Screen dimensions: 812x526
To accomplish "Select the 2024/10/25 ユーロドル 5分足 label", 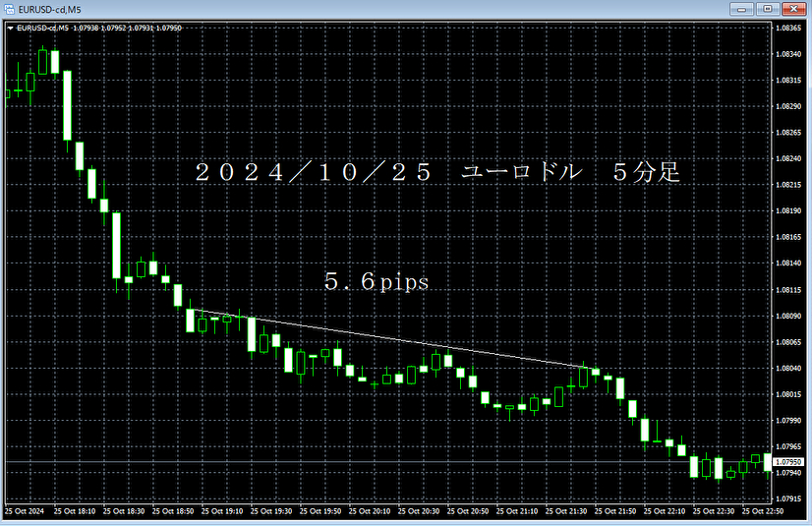I will 437,172.
